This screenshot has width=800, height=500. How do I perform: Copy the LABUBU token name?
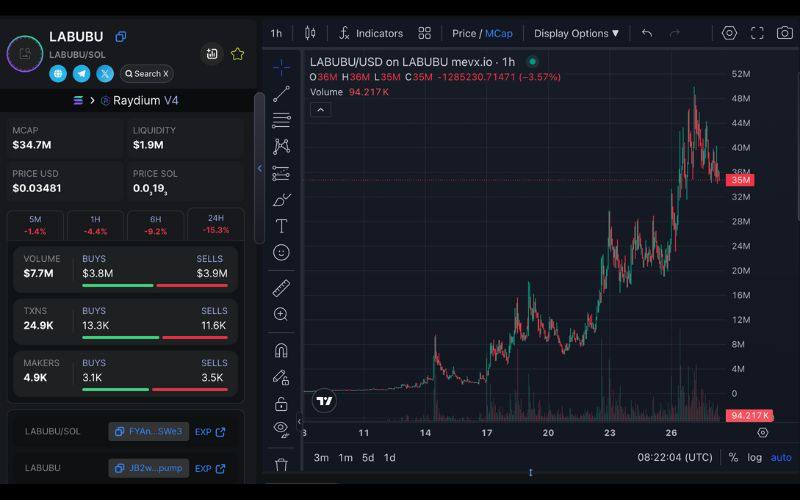120,36
